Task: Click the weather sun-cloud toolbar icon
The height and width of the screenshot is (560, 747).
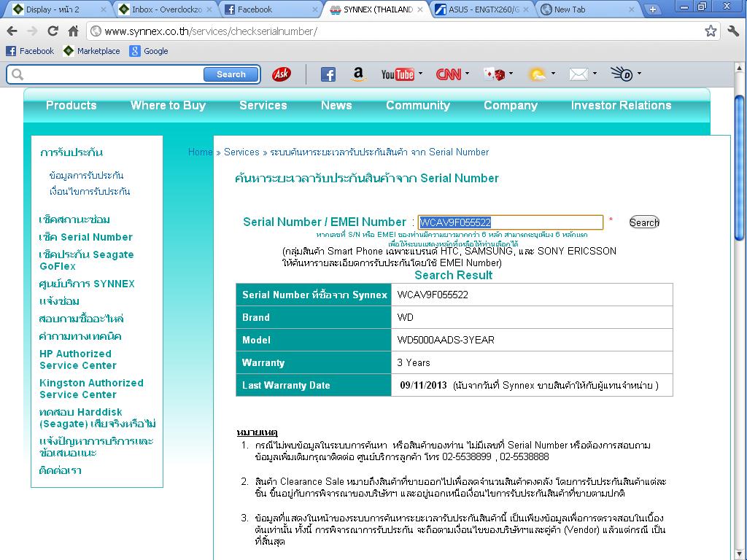Action: point(538,74)
